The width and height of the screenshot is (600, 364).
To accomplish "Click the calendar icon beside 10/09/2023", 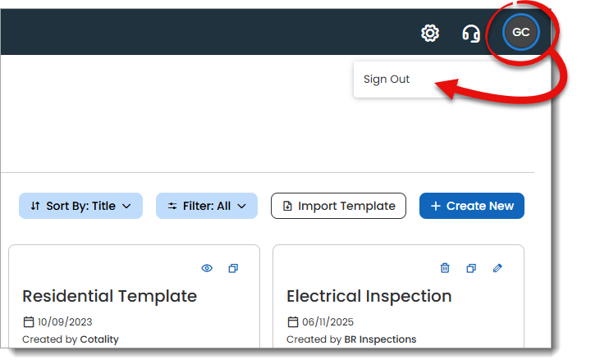I will click(x=29, y=322).
